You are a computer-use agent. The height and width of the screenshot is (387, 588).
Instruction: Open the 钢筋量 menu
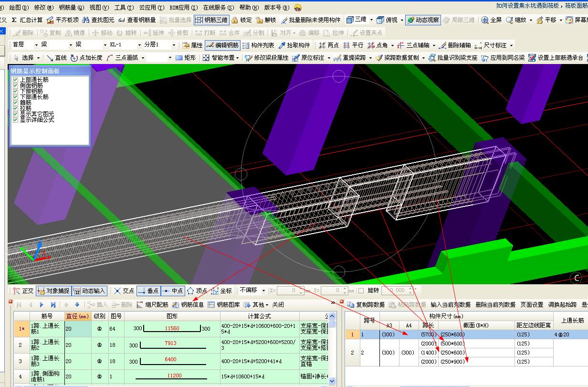tap(71, 8)
